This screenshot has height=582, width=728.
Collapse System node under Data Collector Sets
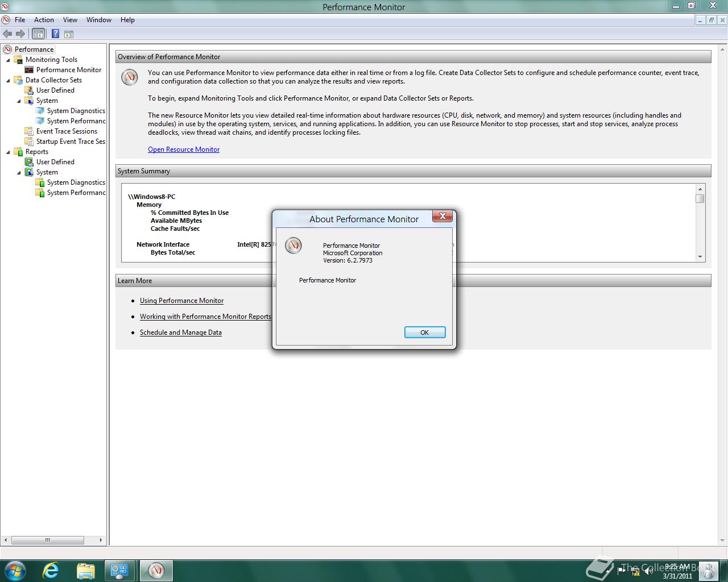pyautogui.click(x=19, y=101)
